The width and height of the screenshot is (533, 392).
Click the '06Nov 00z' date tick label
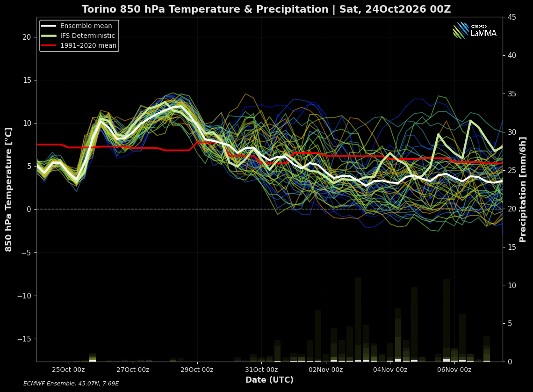point(454,370)
